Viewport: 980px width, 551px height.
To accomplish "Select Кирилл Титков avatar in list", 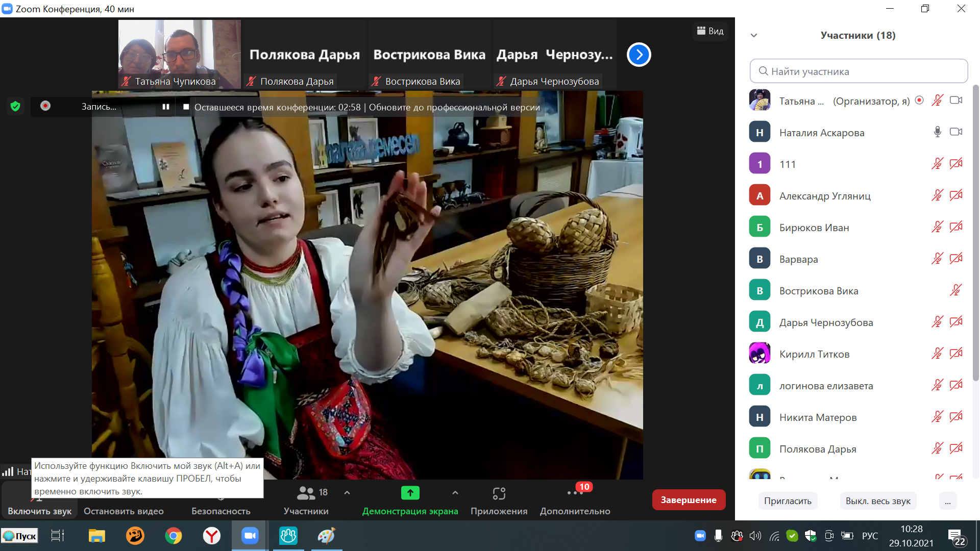I will click(759, 354).
